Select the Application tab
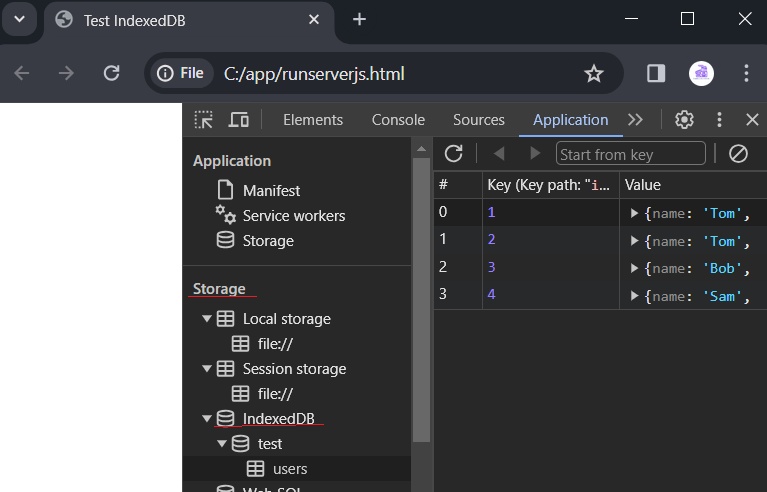This screenshot has height=492, width=767. coord(570,120)
